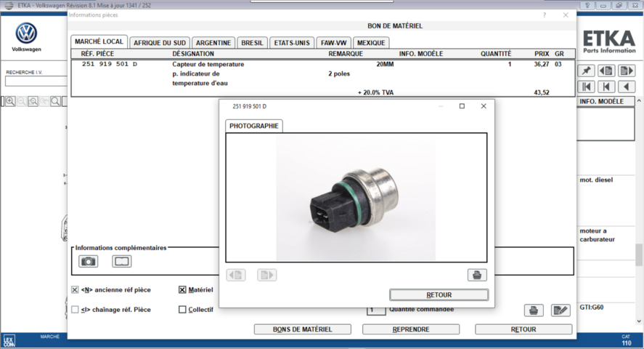644x349 pixels.
Task: Switch to the MEXIQUE tab
Action: pyautogui.click(x=371, y=43)
